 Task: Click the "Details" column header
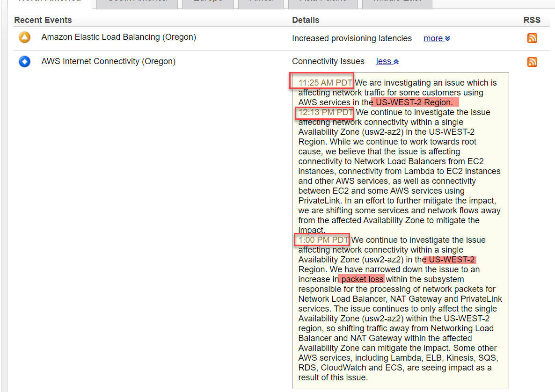point(306,20)
